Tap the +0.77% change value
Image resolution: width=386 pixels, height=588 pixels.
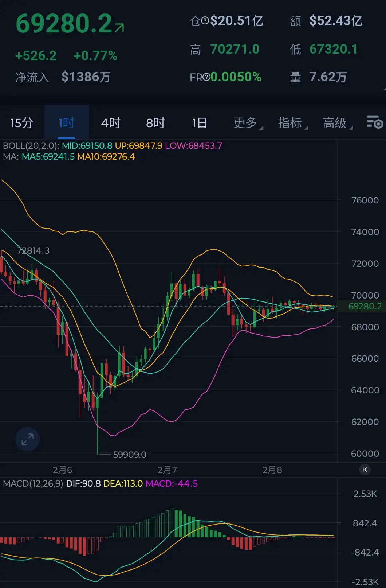pyautogui.click(x=95, y=56)
